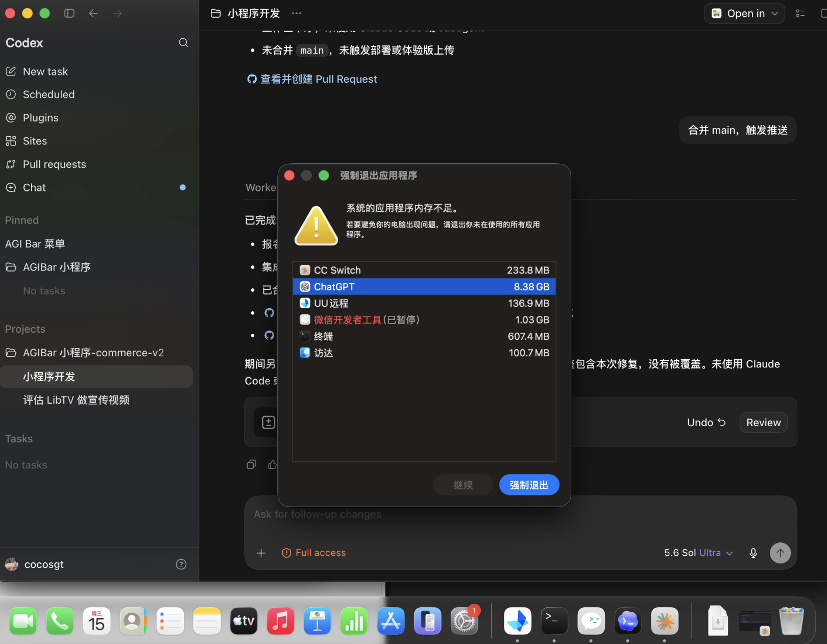
Task: Open Keynote from the Dock
Action: (318, 621)
